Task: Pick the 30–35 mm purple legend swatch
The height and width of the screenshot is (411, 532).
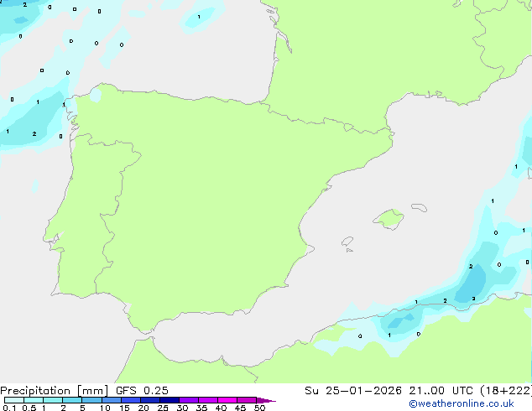Action: 189,400
